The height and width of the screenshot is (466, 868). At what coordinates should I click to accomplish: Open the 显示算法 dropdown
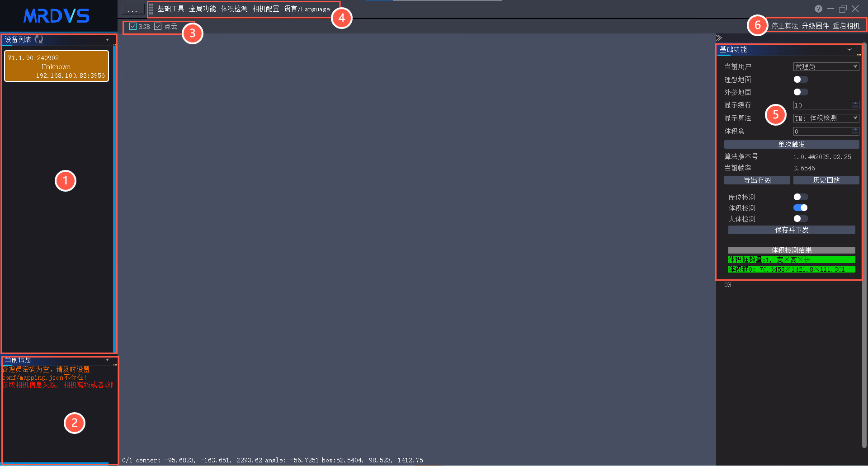826,118
